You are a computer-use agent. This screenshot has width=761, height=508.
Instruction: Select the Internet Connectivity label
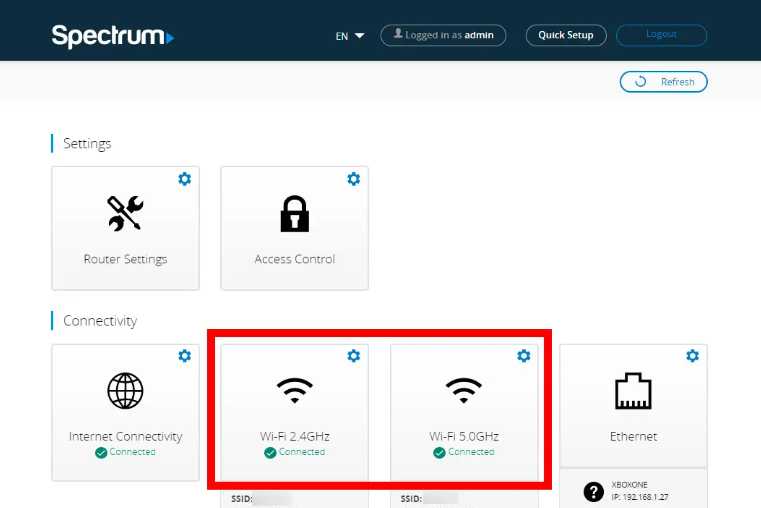click(x=125, y=436)
